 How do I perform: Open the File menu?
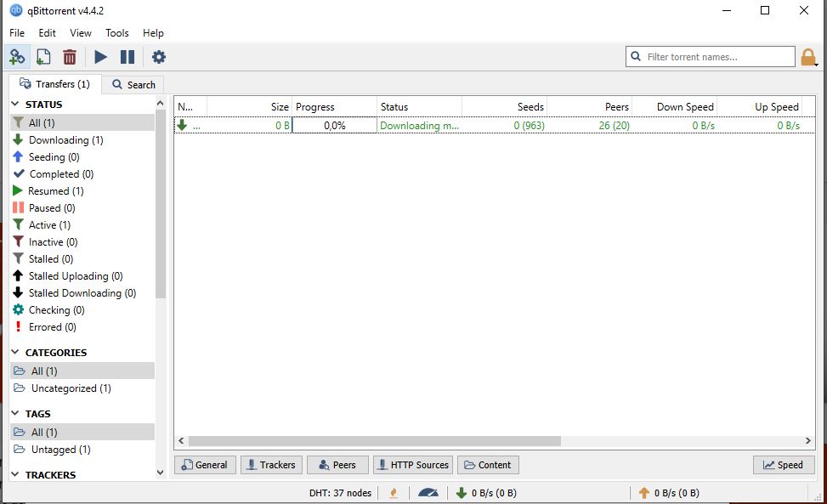(x=17, y=32)
